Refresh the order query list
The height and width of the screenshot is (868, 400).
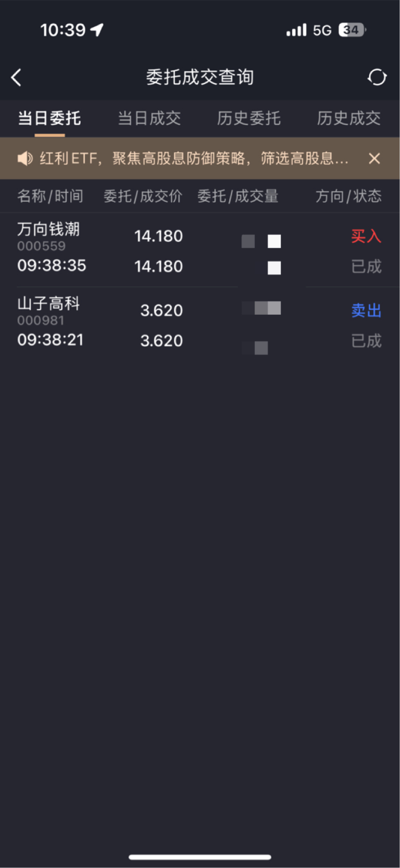(x=377, y=77)
